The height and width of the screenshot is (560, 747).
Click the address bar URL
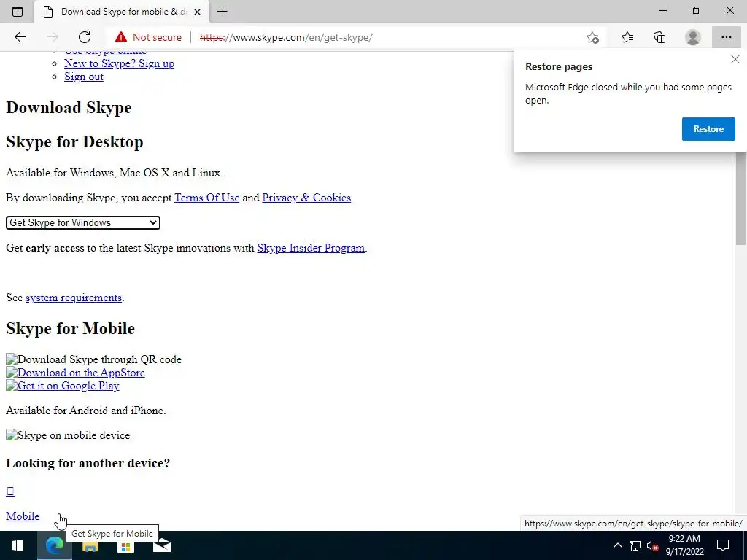(286, 37)
